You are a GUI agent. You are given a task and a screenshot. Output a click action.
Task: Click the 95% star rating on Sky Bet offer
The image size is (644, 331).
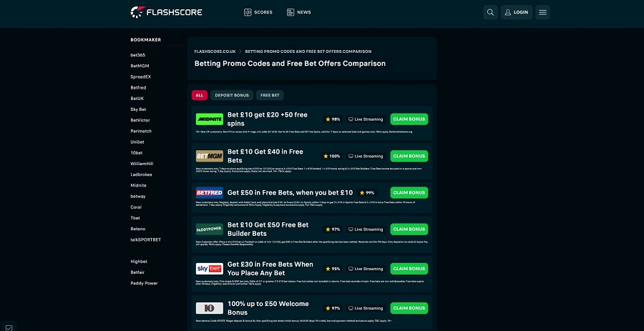(x=333, y=269)
